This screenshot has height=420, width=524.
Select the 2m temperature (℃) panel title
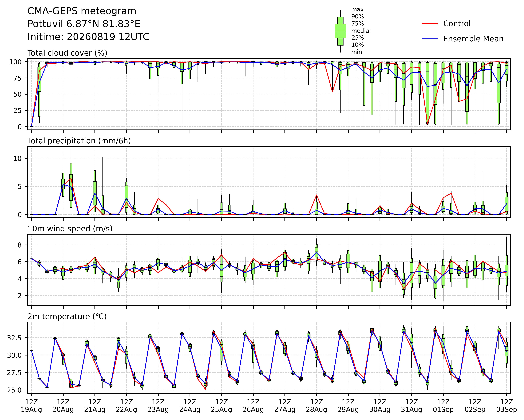tap(67, 316)
